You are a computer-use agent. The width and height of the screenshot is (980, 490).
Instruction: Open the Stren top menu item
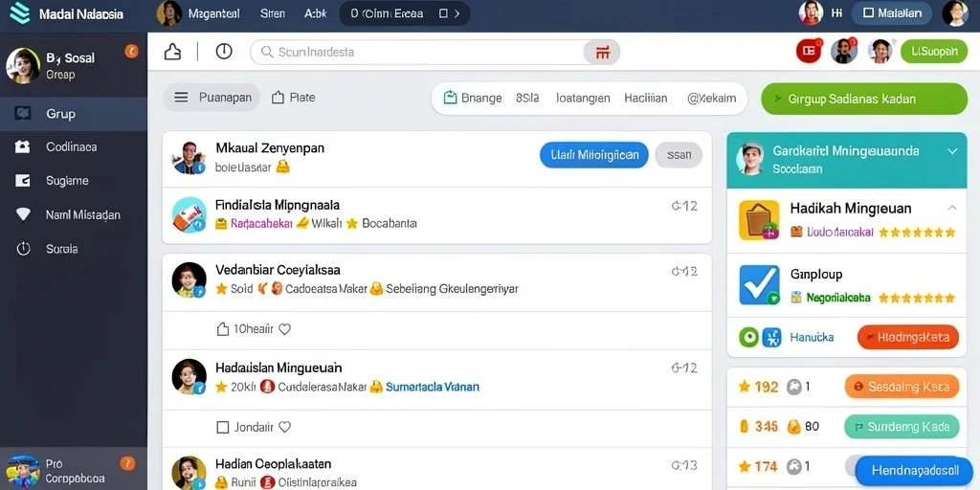(272, 13)
